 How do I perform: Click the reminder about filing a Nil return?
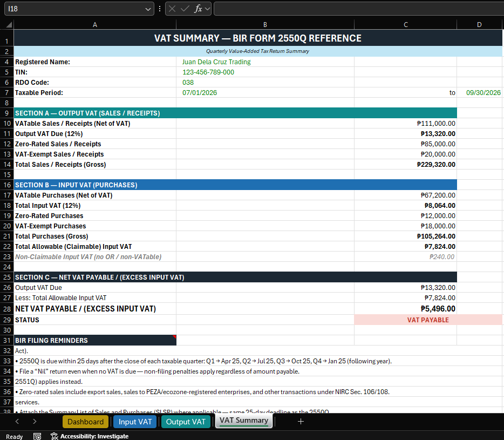click(157, 371)
